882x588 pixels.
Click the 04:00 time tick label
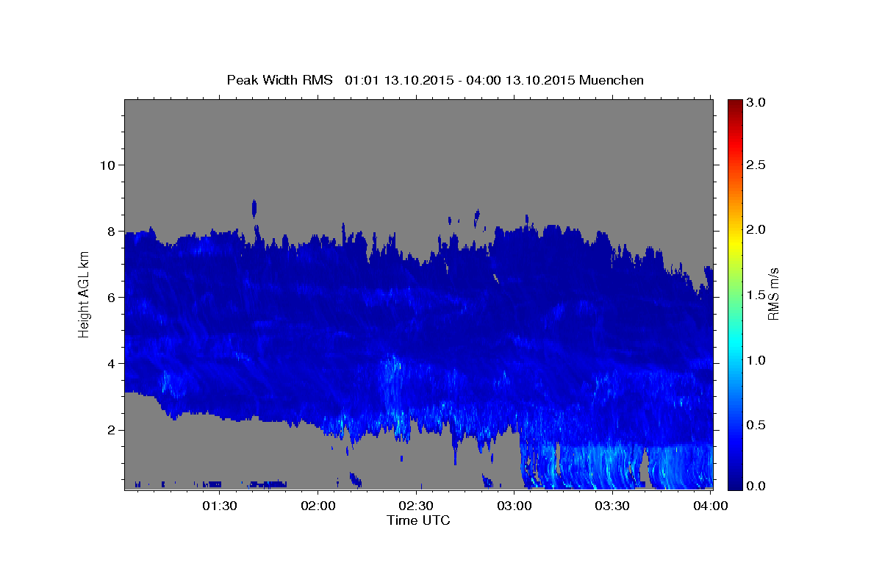pos(711,506)
